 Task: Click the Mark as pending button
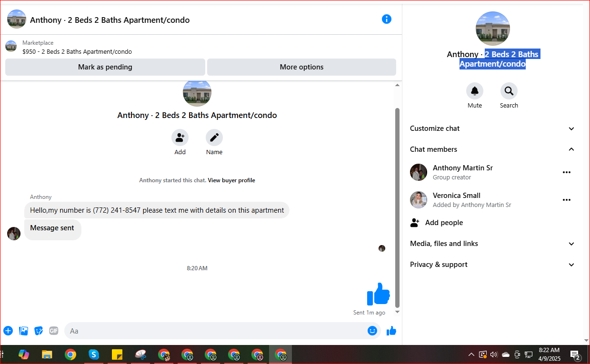(105, 67)
